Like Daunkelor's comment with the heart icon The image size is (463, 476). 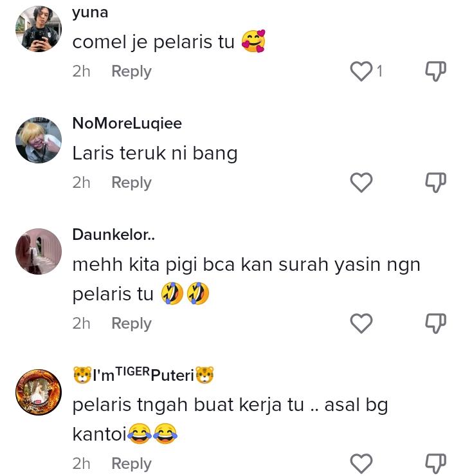point(361,323)
